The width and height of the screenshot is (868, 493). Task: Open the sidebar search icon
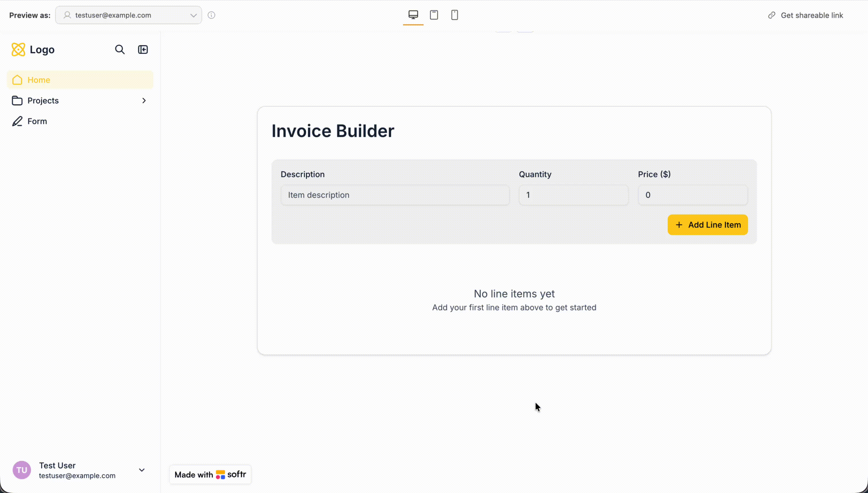119,50
